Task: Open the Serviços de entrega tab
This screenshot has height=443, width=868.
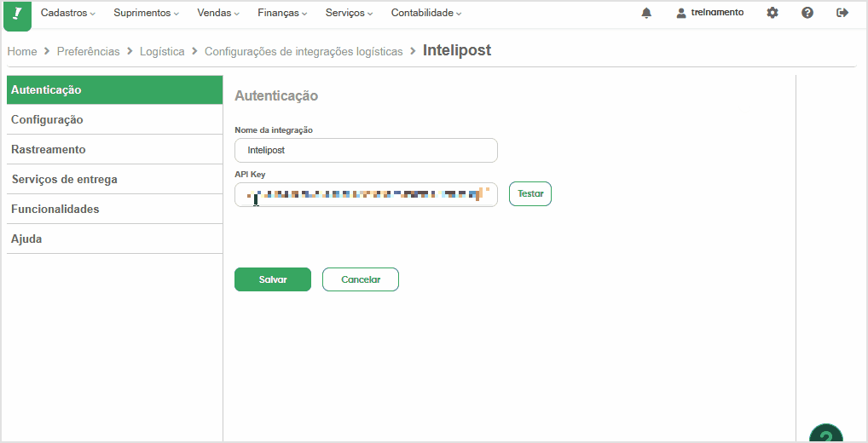Action: click(114, 179)
